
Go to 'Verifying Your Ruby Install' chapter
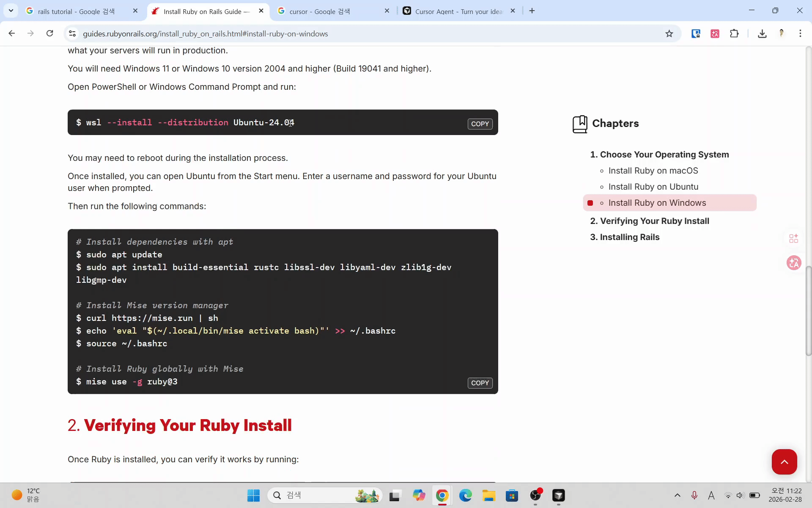[650, 221]
